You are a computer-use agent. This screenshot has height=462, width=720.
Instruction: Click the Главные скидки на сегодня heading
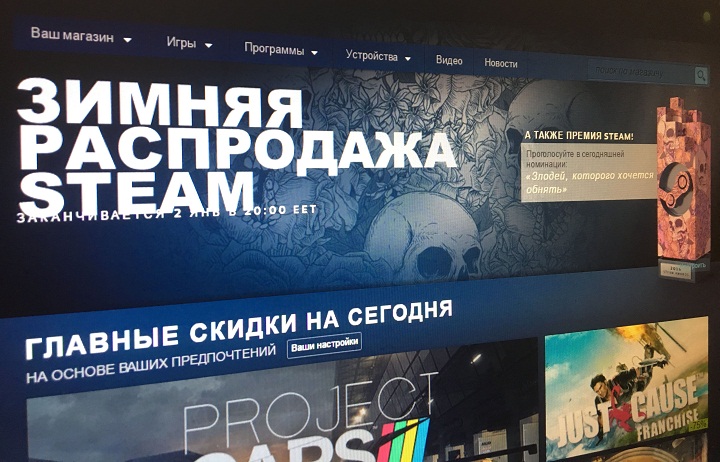point(239,329)
